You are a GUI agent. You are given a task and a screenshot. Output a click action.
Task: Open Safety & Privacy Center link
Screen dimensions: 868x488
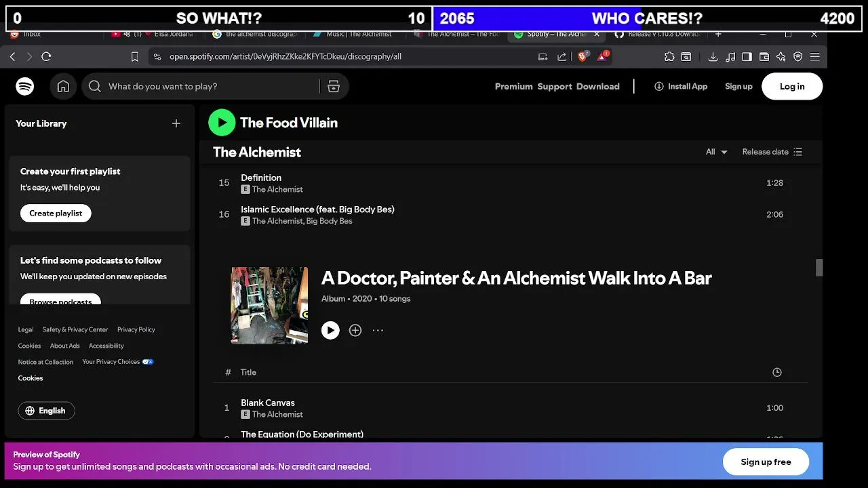pos(75,329)
